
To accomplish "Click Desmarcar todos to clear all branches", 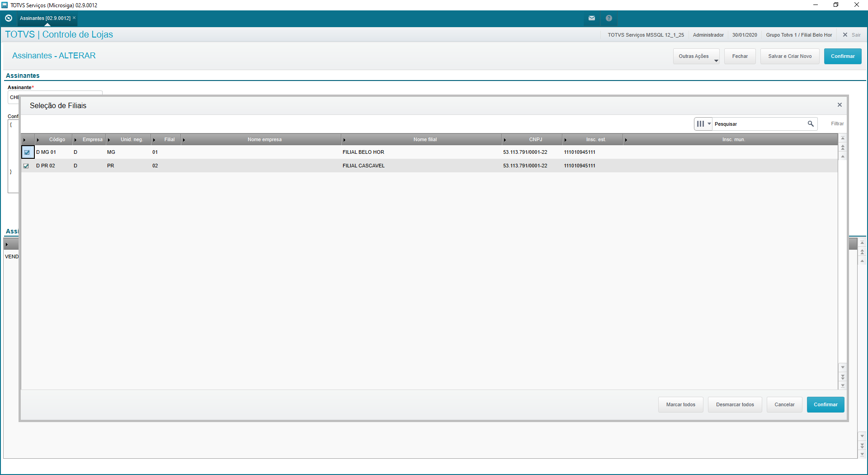I will 735,404.
